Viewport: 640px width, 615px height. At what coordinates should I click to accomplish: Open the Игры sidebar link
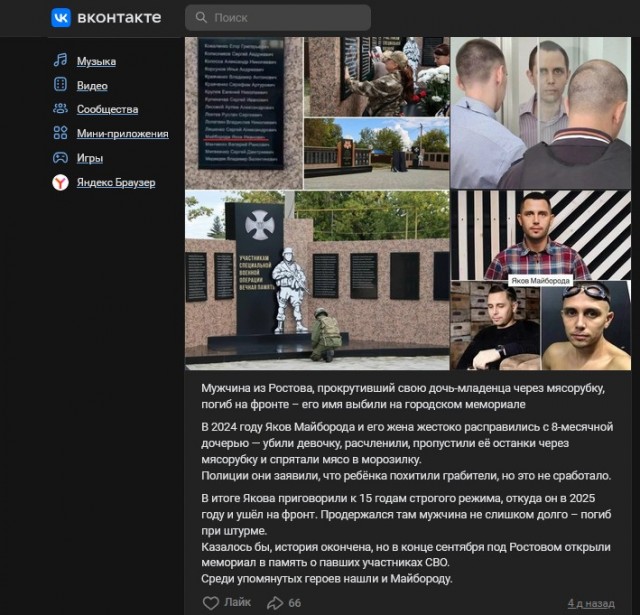pos(90,158)
